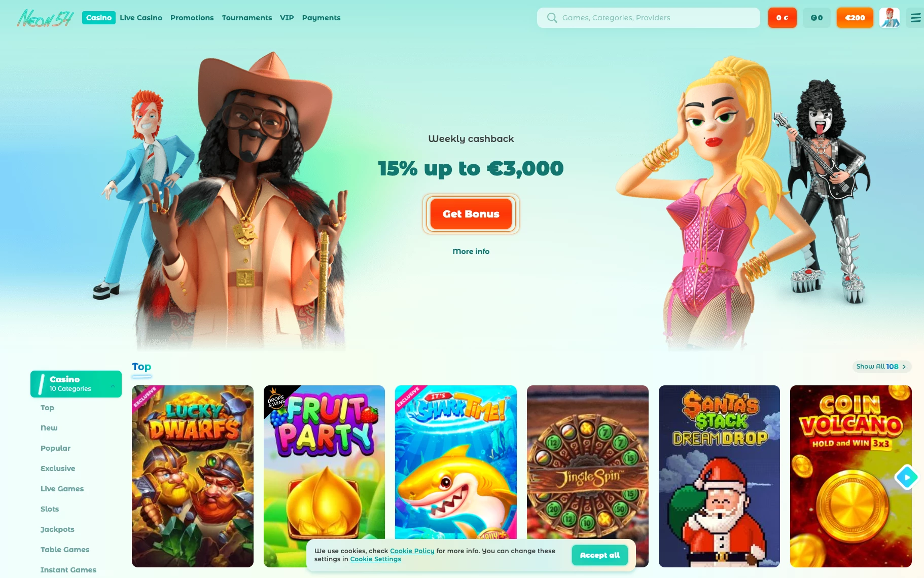Open the Lucky Dwarfs game thumbnail

[193, 476]
